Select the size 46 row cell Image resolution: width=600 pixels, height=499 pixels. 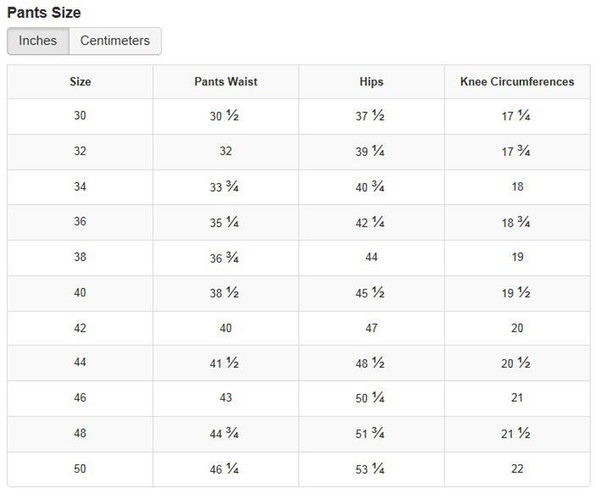pyautogui.click(x=80, y=398)
